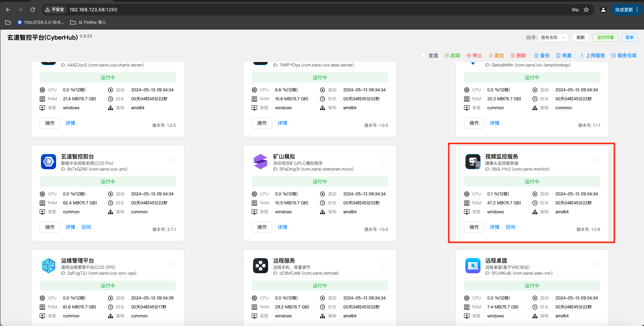Open the browser profile avatar icon
Viewport: 644px width, 326px height.
click(x=603, y=10)
